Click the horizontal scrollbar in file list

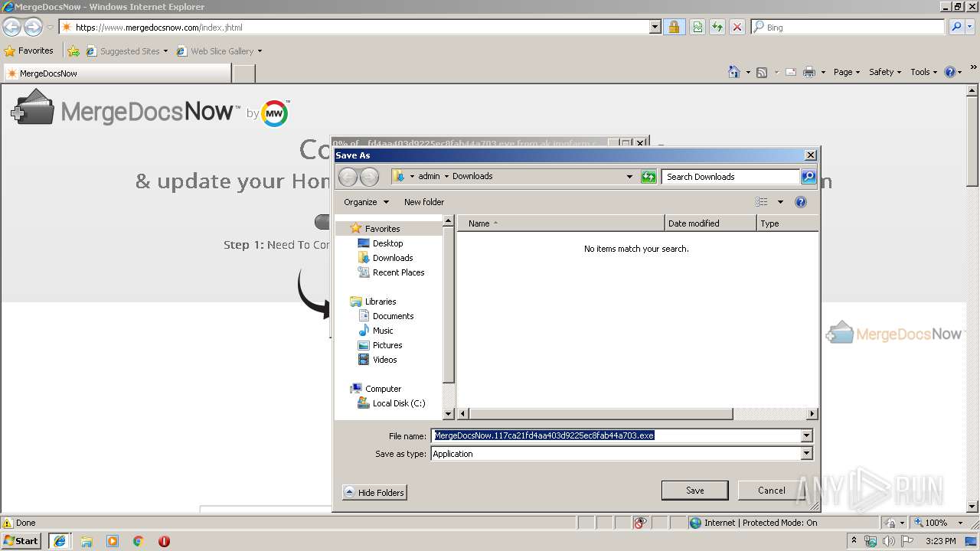coord(601,414)
